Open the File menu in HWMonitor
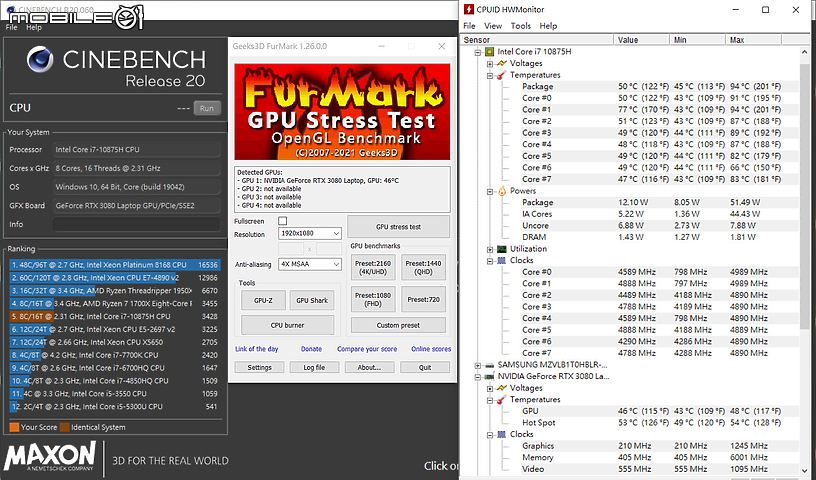Screen dimensions: 816x480 pos(469,26)
